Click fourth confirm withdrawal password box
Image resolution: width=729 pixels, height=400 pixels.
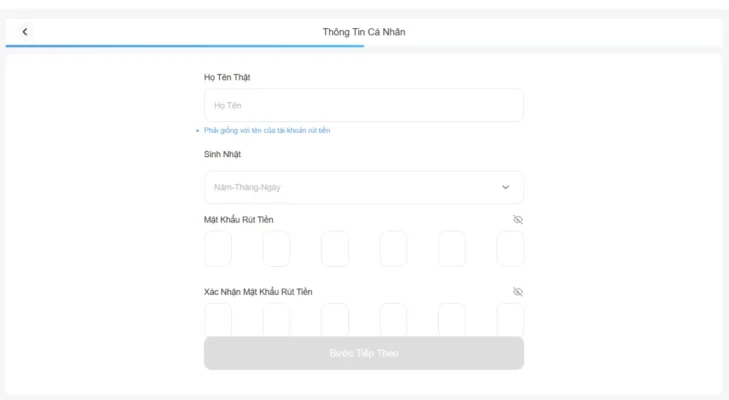393,319
